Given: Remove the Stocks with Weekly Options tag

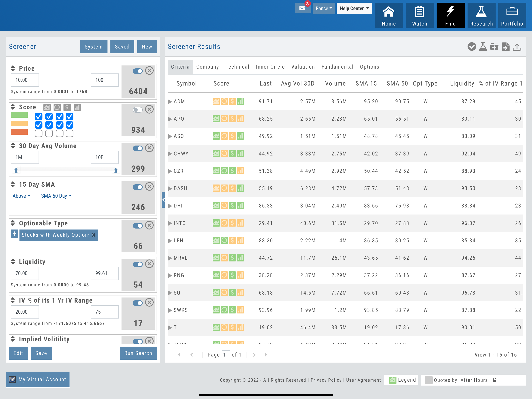Looking at the screenshot, I should (x=93, y=235).
